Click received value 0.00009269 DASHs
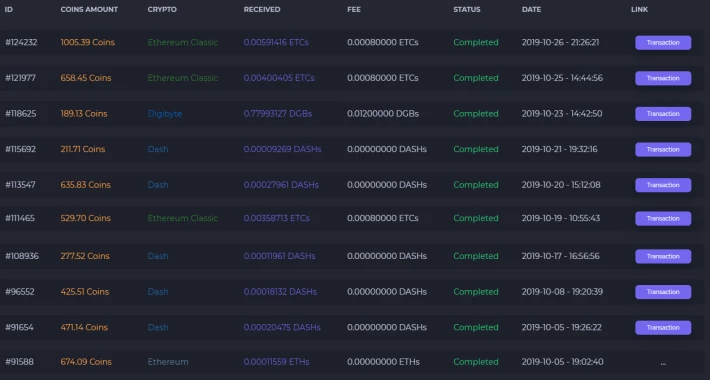 (x=283, y=149)
